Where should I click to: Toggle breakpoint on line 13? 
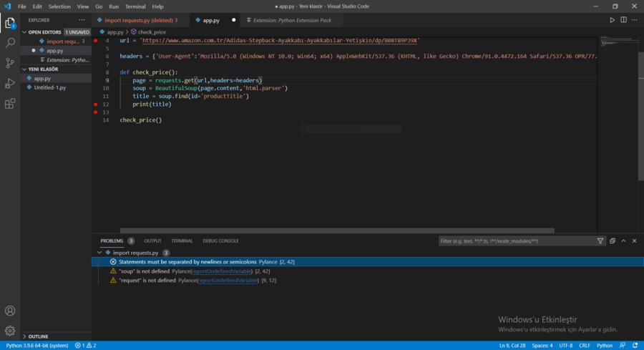[x=96, y=112]
